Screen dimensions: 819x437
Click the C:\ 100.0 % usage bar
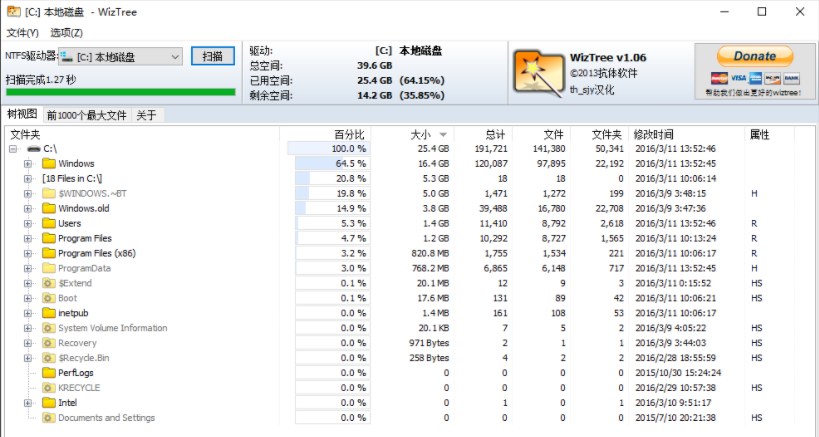tap(329, 149)
